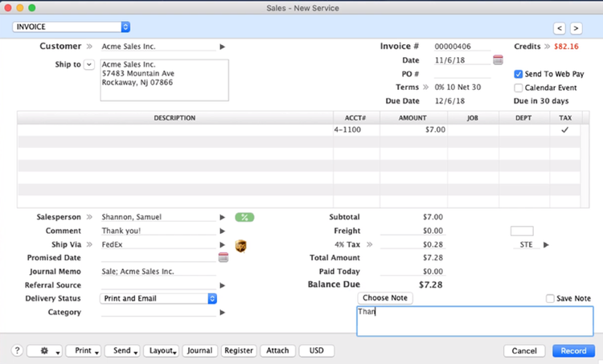Click the Ship to address box
603x364 pixels.
click(165, 80)
